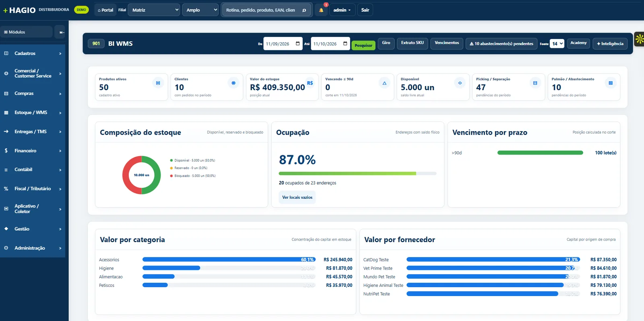Viewport: 644px width, 321px height.
Task: Open the Compras module
Action: tap(33, 93)
